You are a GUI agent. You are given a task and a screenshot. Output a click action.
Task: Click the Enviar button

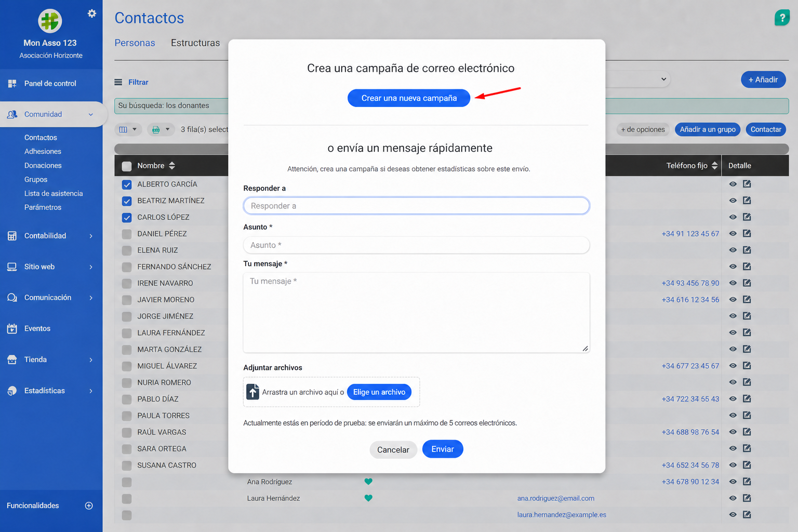point(443,449)
